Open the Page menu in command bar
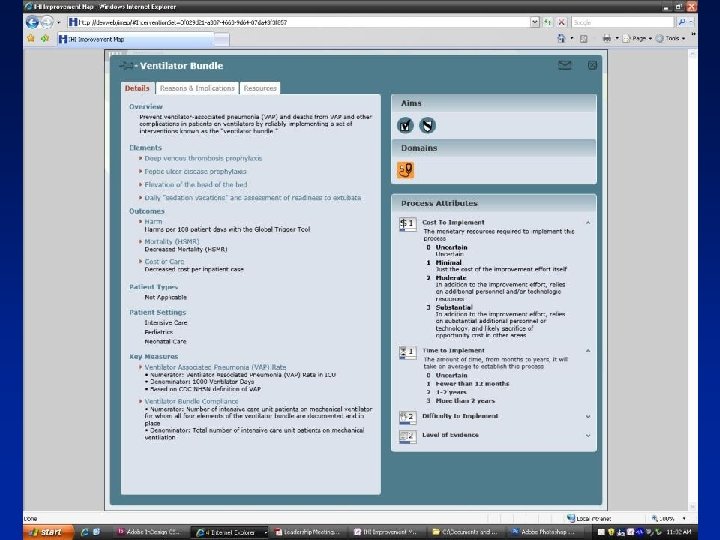Viewport: 720px width, 540px height. [637, 39]
